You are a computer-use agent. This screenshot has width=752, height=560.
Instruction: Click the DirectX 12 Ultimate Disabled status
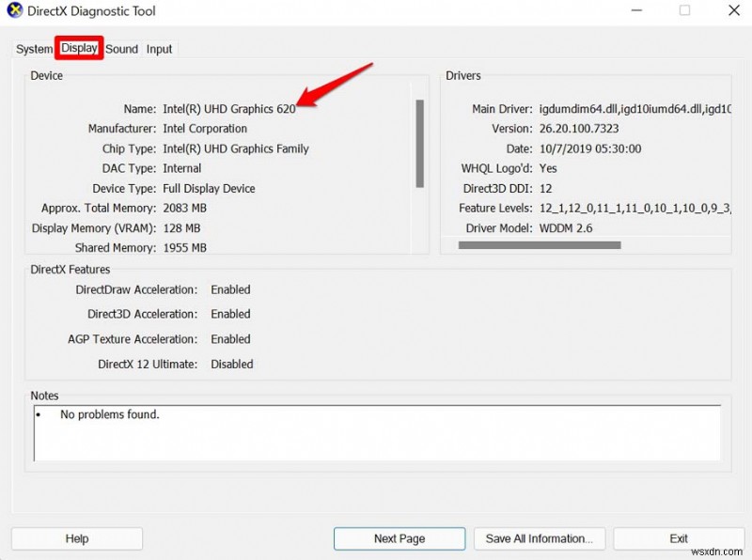(x=230, y=364)
